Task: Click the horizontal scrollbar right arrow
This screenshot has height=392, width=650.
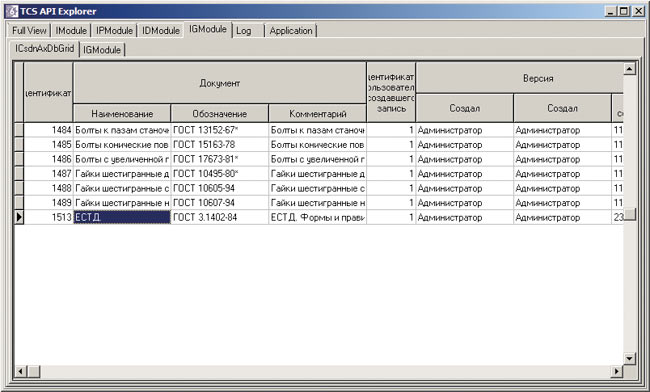Action: click(x=617, y=372)
